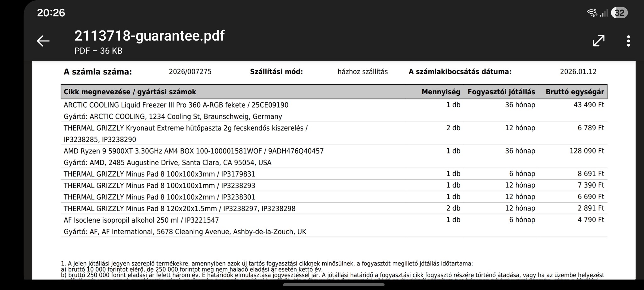Select the ARCTIC COOLING manufacturer address line
Screen dimensions: 644x290
click(x=173, y=117)
